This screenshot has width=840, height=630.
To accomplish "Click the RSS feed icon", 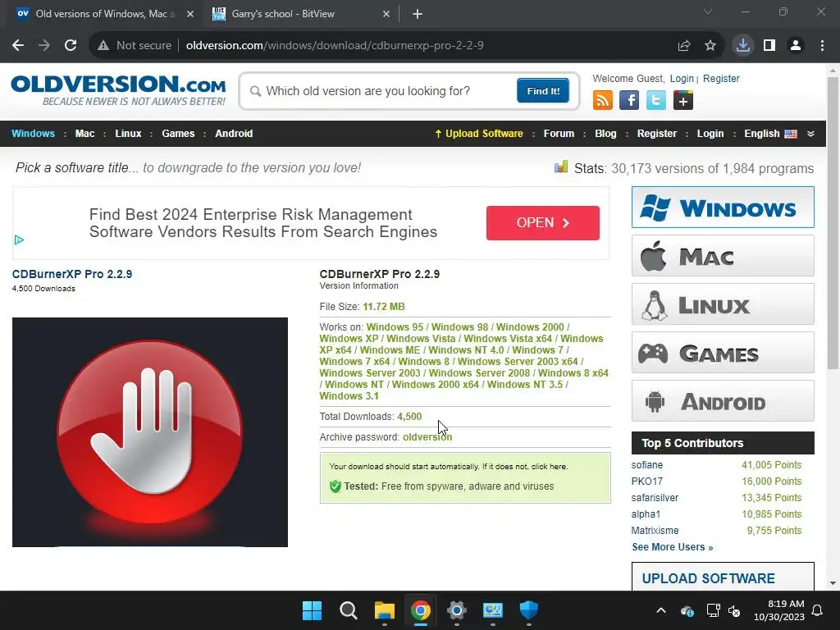I will point(603,100).
